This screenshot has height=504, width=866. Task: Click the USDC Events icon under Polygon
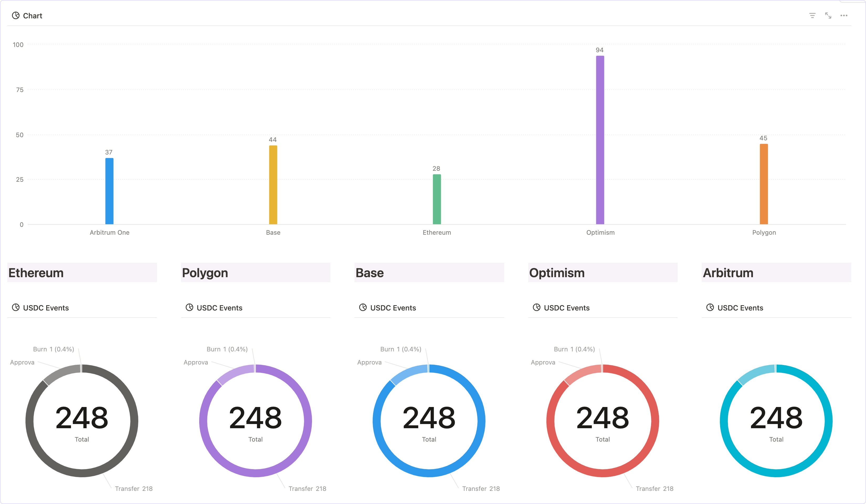pos(189,307)
